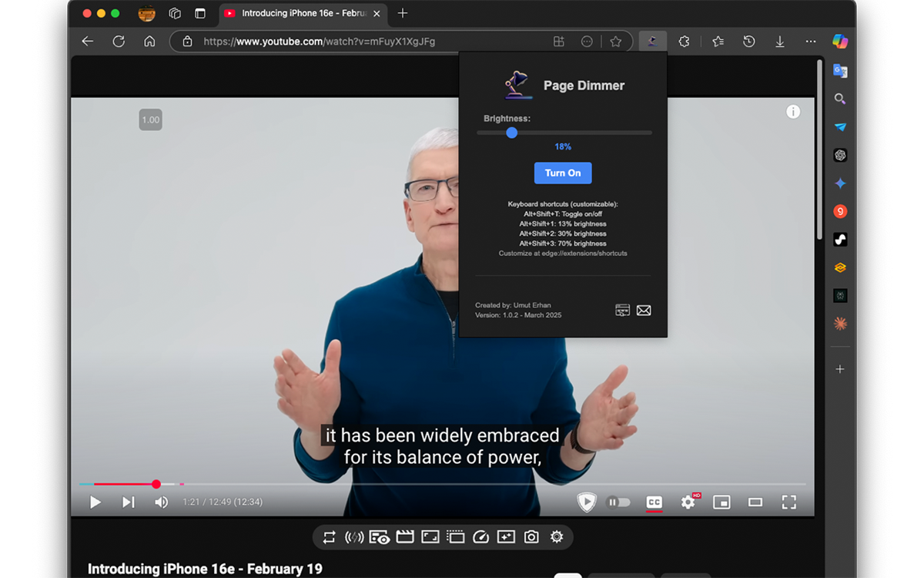Enter full screen mode
924x578 pixels.
click(788, 502)
